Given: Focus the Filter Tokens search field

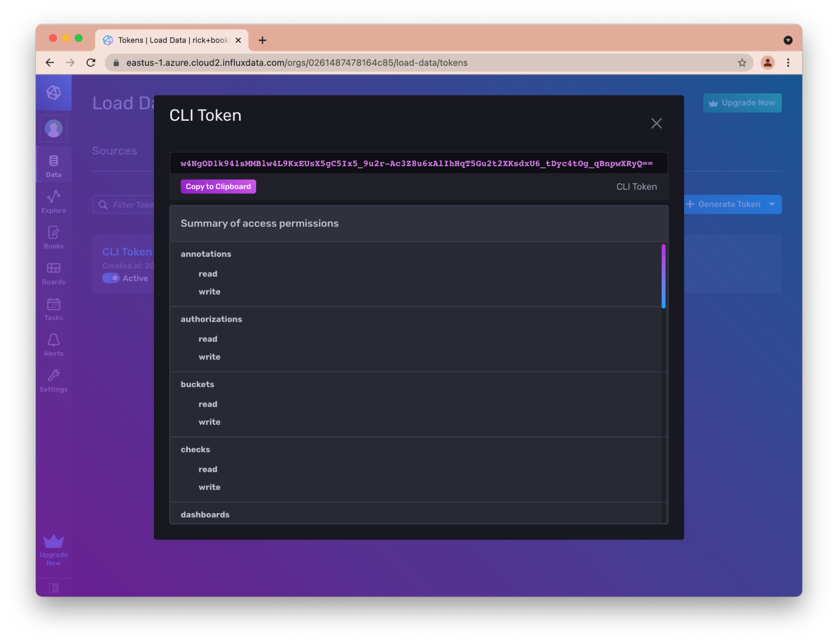Looking at the screenshot, I should pos(123,205).
